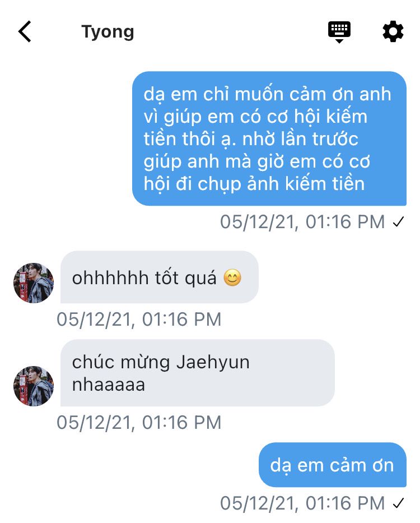Screen dimensions: 420x523
Task: Select the long blue message bubble
Action: coord(269,138)
